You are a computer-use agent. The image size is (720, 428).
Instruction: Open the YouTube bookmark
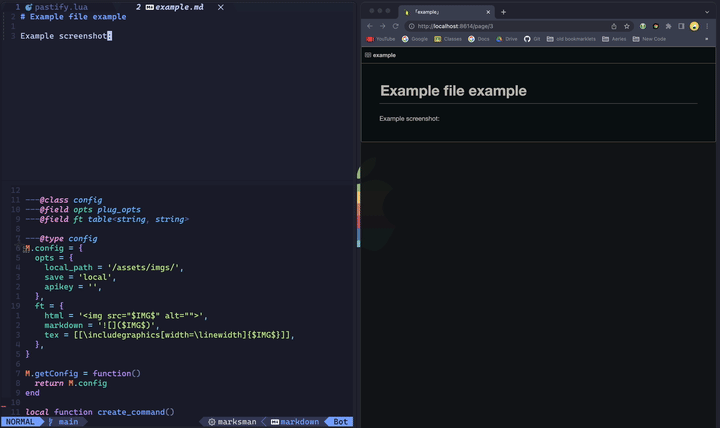[x=381, y=39]
